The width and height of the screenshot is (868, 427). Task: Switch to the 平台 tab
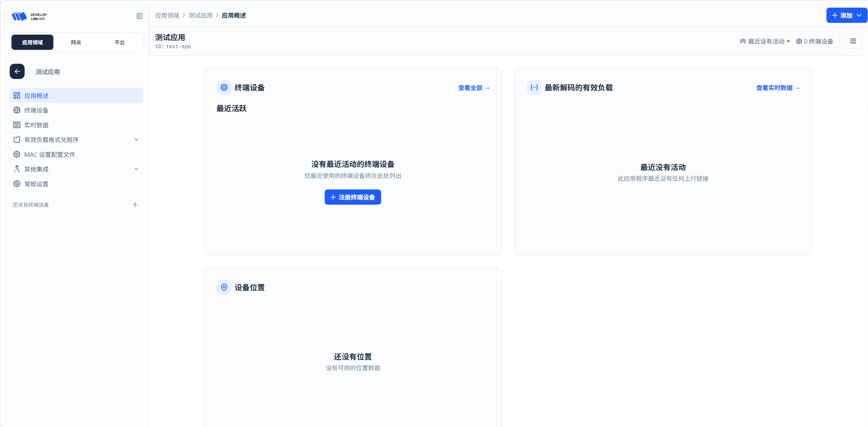[x=120, y=42]
